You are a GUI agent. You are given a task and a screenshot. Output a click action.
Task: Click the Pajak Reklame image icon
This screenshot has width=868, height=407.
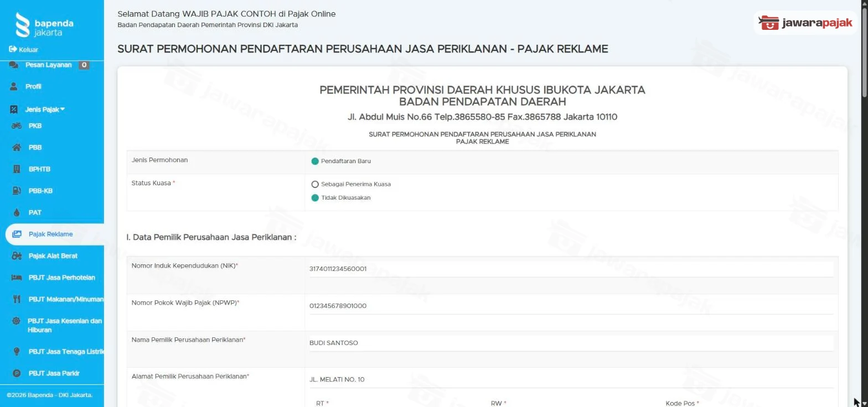[x=17, y=234]
